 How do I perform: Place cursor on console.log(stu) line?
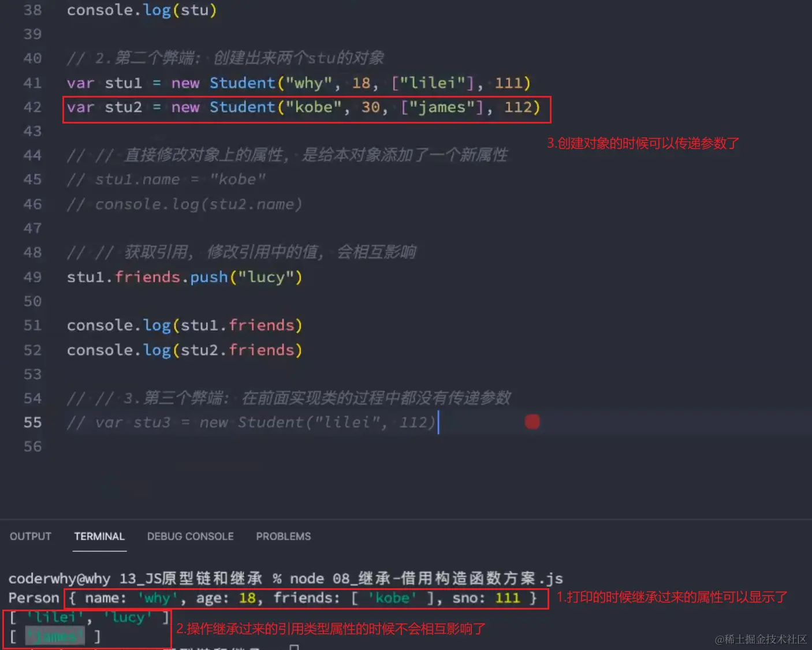click(141, 10)
